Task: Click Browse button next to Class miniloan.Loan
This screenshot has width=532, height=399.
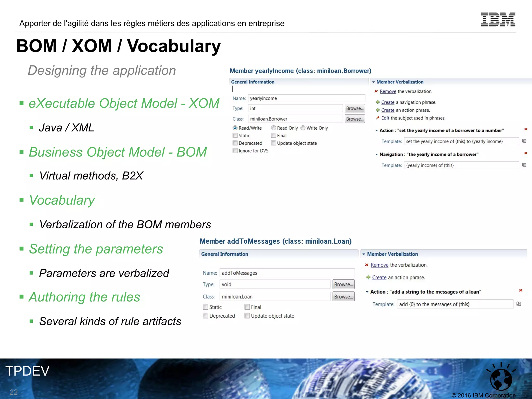Action: click(343, 296)
